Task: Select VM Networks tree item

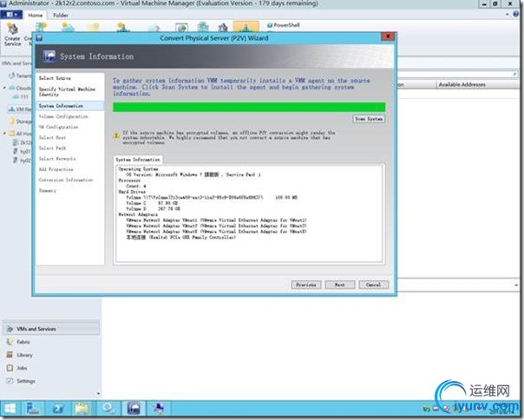Action: point(20,109)
